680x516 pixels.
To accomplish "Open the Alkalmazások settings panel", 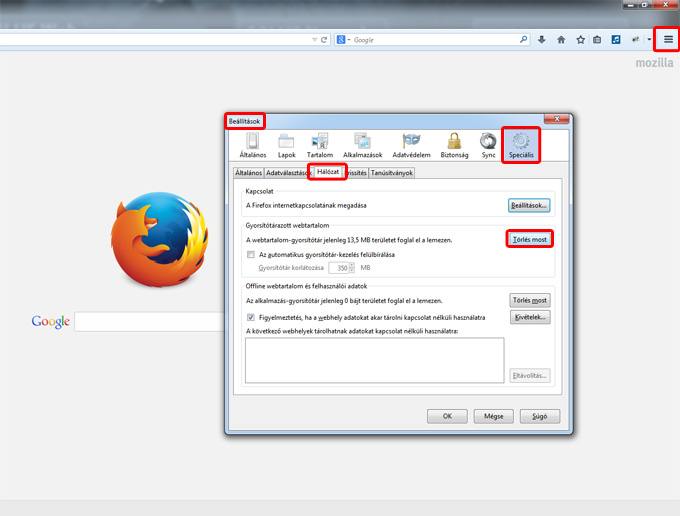I will pos(364,146).
